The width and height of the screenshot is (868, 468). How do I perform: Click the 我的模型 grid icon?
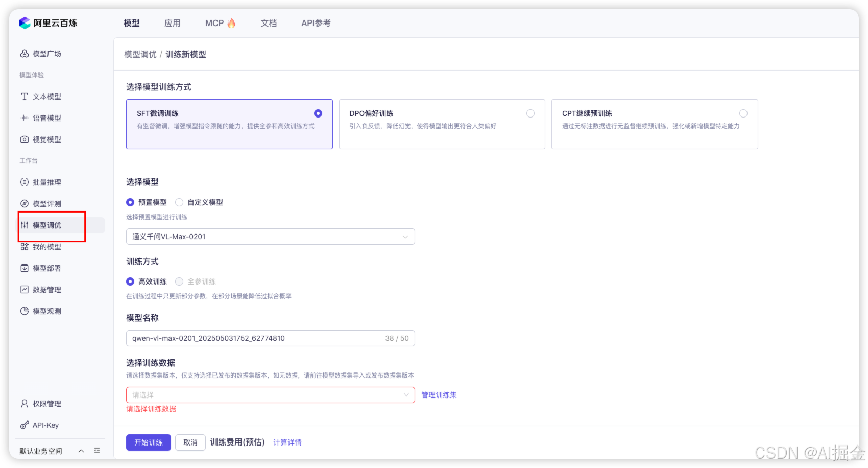click(x=25, y=247)
